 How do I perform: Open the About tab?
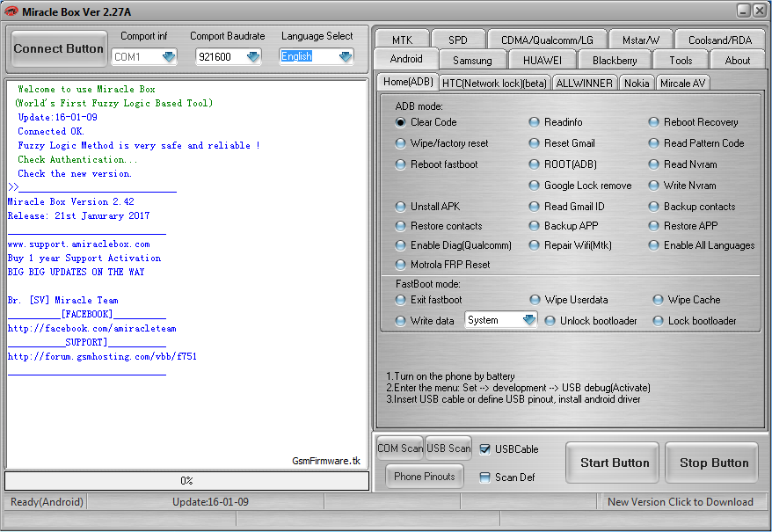737,60
